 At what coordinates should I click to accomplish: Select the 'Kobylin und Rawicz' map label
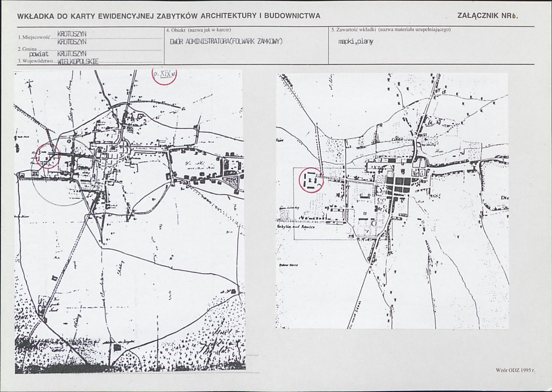click(296, 227)
